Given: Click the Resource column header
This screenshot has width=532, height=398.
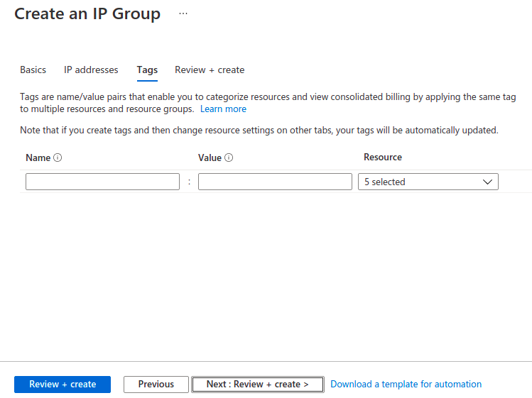Looking at the screenshot, I should [x=382, y=157].
